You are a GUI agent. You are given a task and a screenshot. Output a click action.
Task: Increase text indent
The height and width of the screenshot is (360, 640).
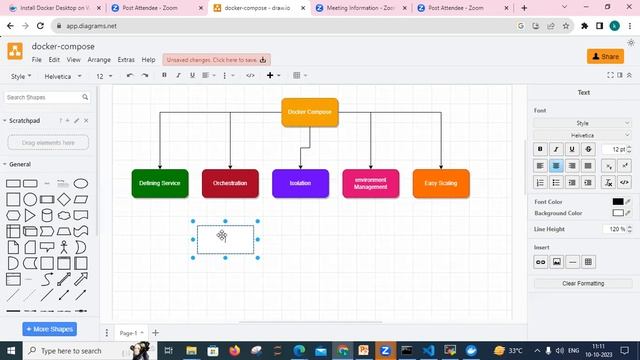(x=588, y=182)
